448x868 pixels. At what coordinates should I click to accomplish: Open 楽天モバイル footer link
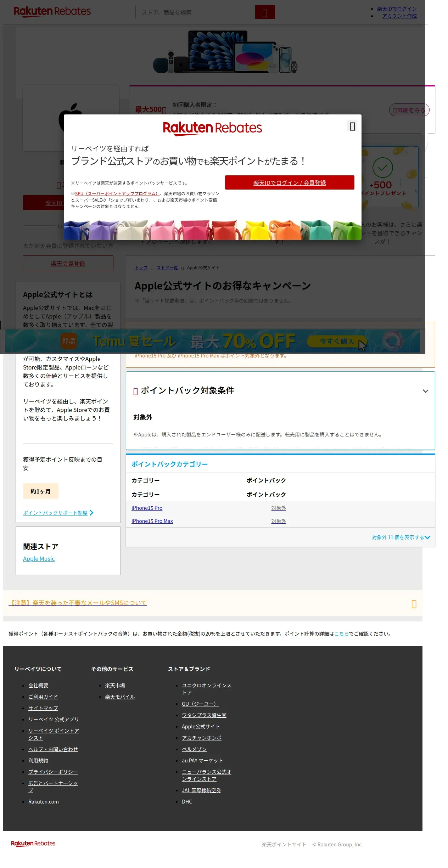tap(120, 697)
